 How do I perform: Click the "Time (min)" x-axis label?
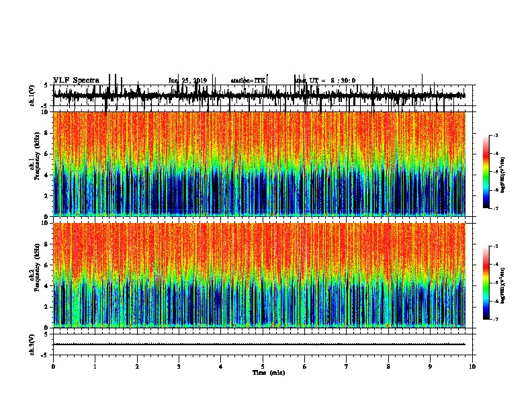pyautogui.click(x=269, y=373)
